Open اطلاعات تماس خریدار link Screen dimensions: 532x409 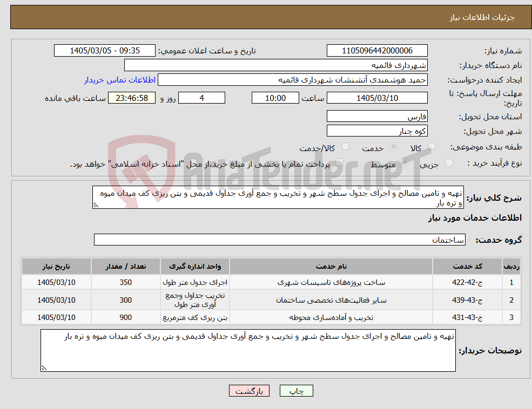coord(120,80)
